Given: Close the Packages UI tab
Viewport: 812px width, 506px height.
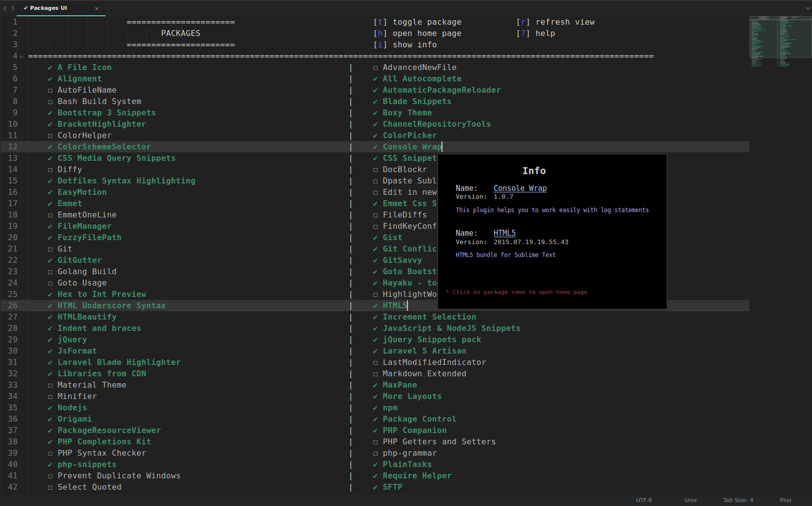Looking at the screenshot, I should coord(97,8).
